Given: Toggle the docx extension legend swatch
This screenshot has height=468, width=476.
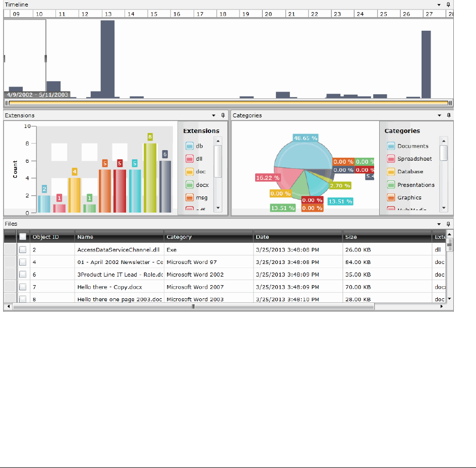Looking at the screenshot, I should click(x=190, y=185).
